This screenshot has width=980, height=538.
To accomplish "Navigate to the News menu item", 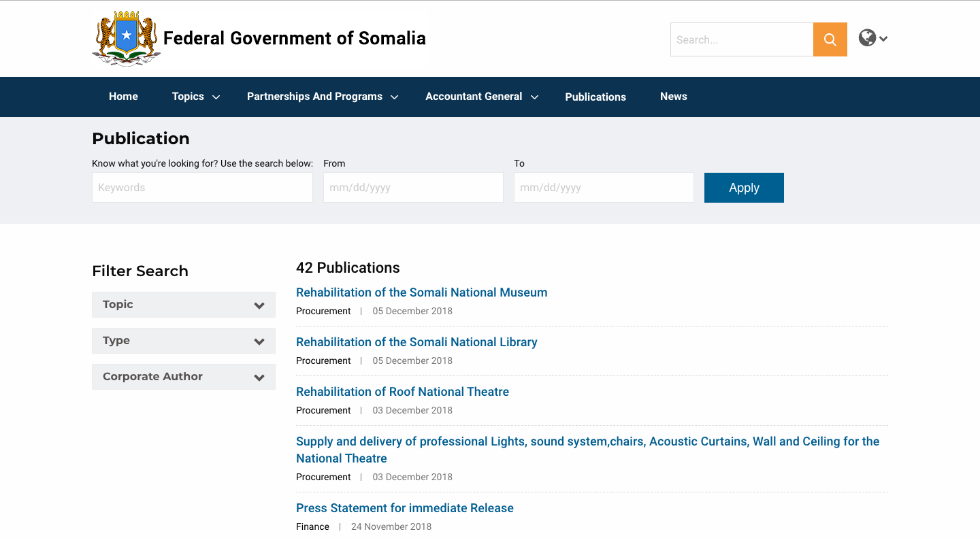I will 673,97.
